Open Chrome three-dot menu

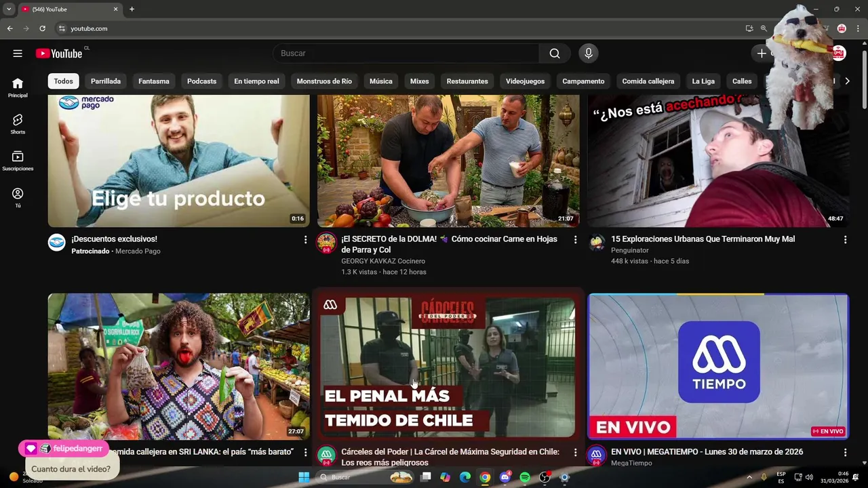tap(859, 28)
